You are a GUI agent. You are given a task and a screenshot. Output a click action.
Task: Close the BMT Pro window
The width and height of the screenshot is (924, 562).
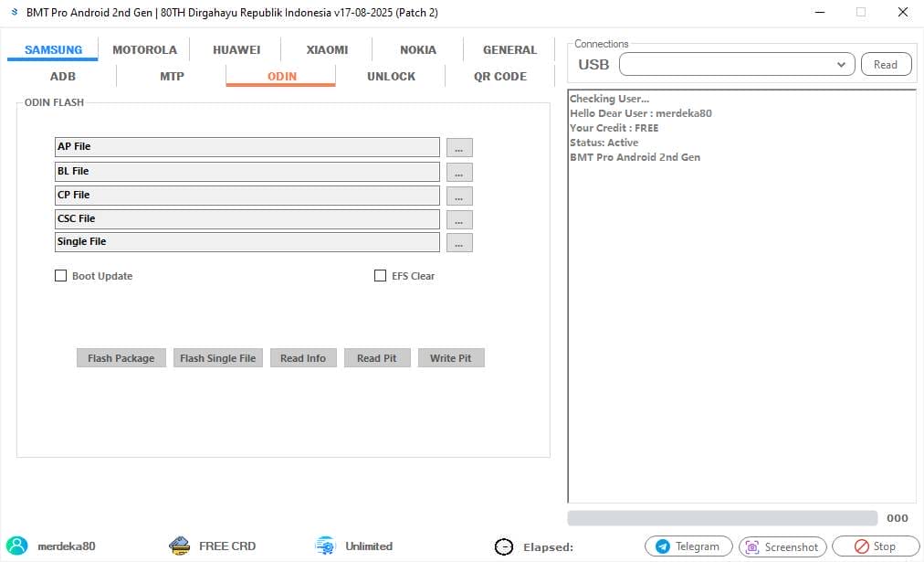click(x=903, y=12)
